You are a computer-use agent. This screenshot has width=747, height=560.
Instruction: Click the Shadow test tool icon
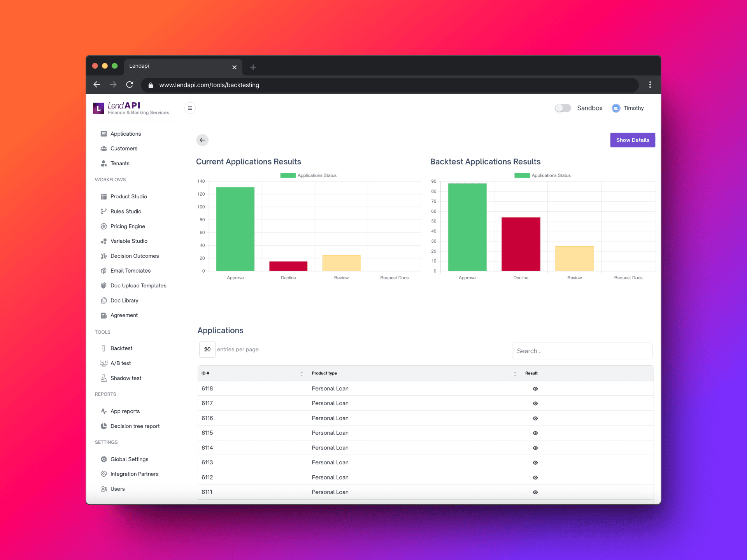pyautogui.click(x=103, y=378)
